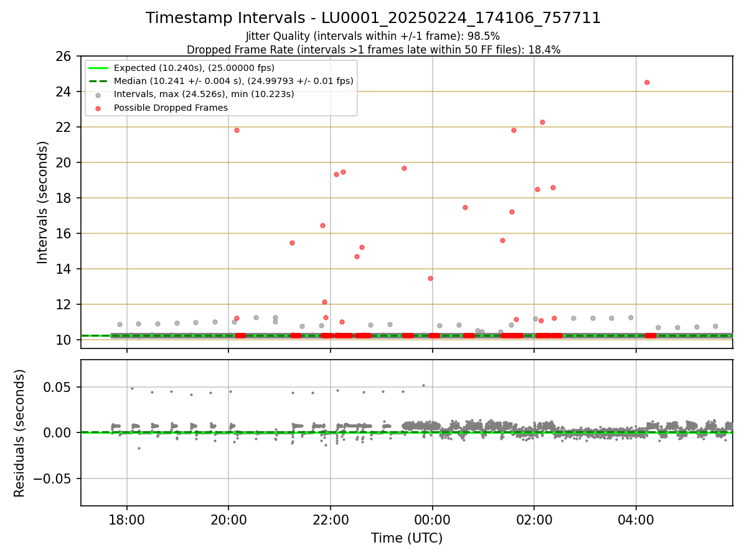Viewport: 747px width, 560px height.
Task: Click the '18' tick label on intervals axis
Action: coord(65,198)
